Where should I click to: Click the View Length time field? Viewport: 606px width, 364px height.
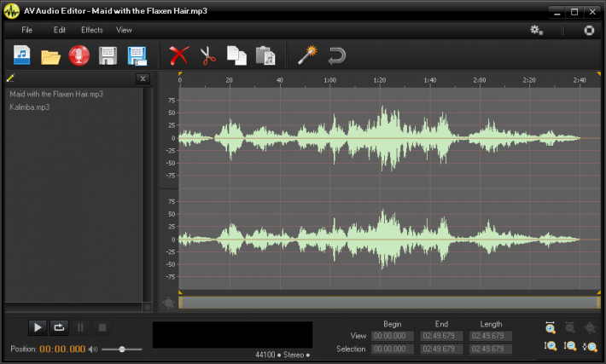491,336
